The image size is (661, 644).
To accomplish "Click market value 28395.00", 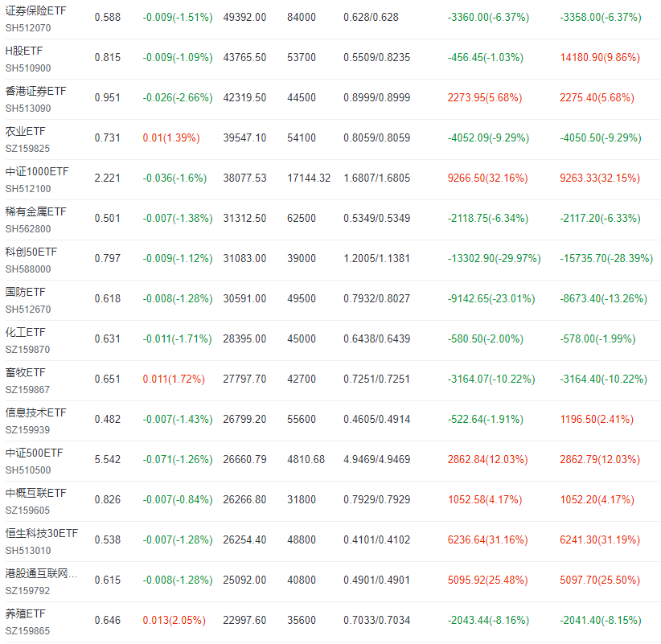I will pos(244,338).
